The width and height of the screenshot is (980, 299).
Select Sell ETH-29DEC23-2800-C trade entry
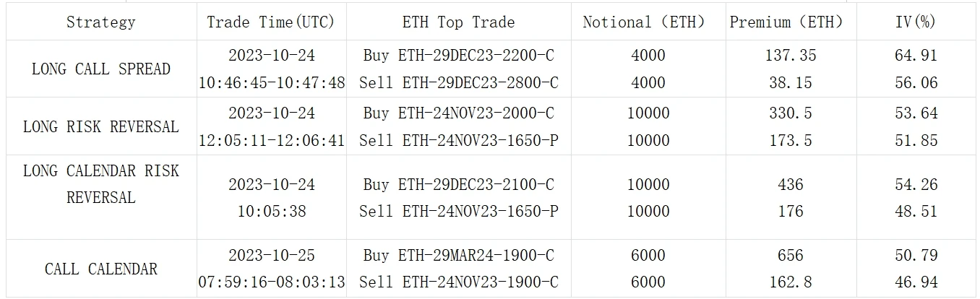coord(459,83)
